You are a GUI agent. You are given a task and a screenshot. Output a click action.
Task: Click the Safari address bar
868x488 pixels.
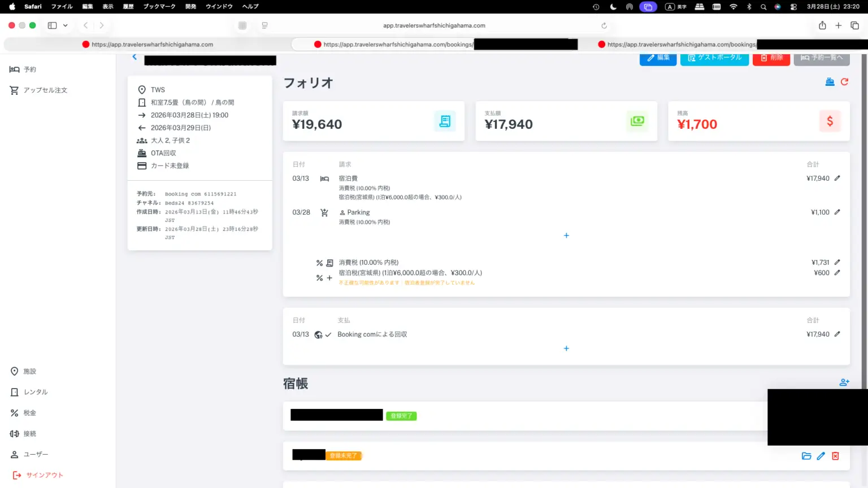(x=434, y=25)
